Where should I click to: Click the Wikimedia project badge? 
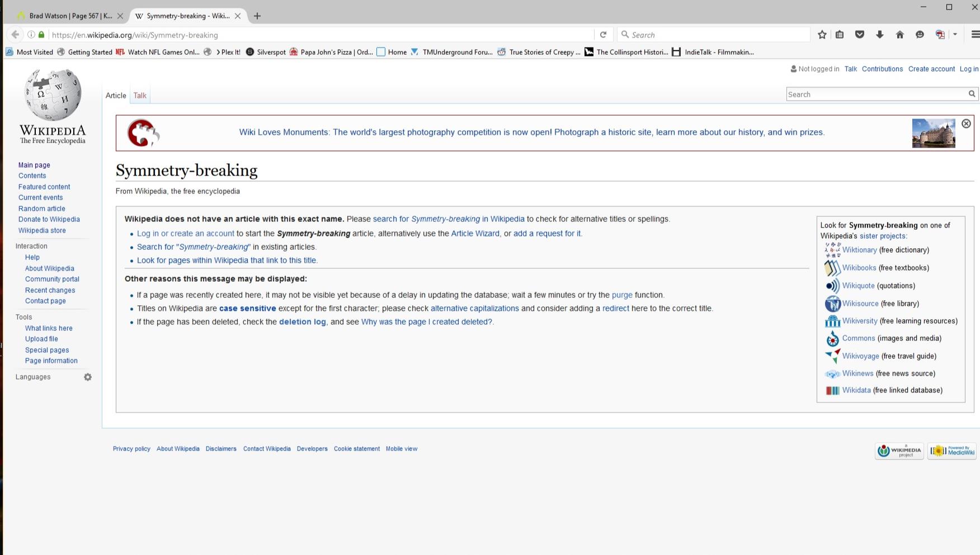pyautogui.click(x=899, y=450)
